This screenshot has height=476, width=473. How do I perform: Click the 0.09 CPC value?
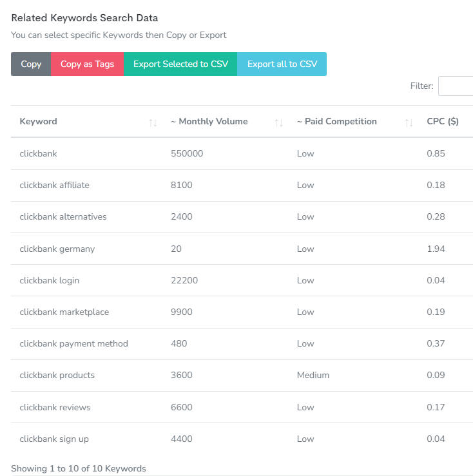[x=436, y=376]
